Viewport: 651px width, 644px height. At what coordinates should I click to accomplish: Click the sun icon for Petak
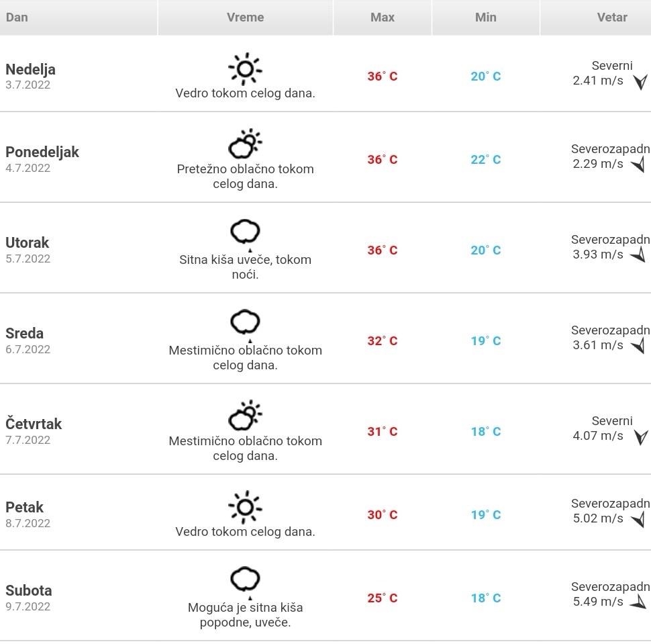click(x=245, y=507)
